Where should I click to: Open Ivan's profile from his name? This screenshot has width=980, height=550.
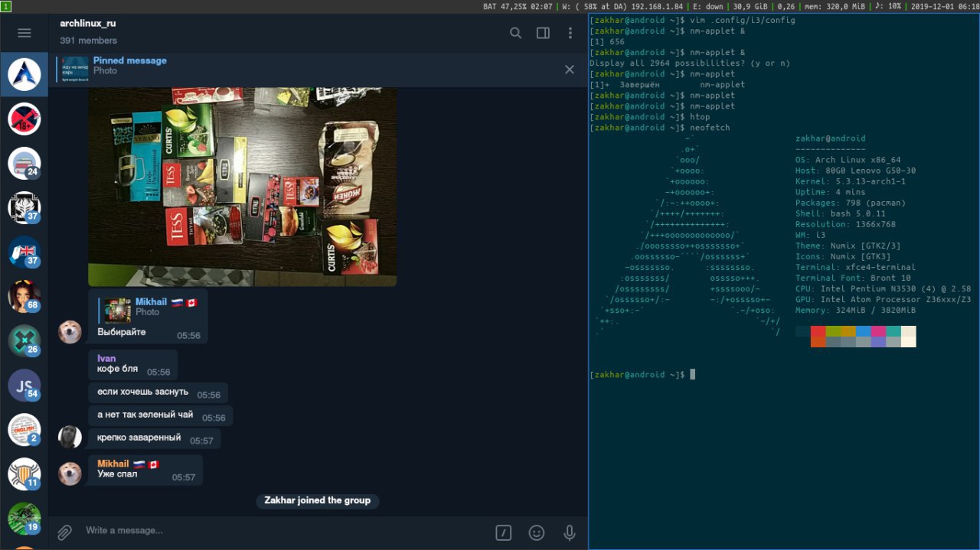tap(106, 358)
